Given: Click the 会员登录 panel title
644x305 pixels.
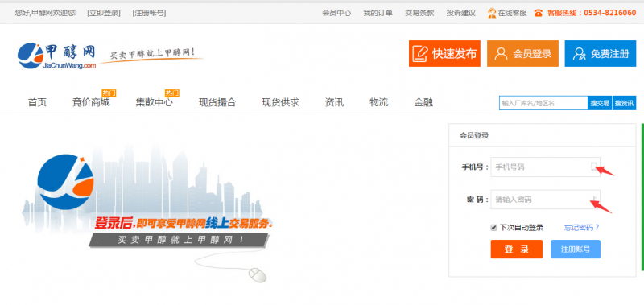Looking at the screenshot, I should click(x=474, y=135).
